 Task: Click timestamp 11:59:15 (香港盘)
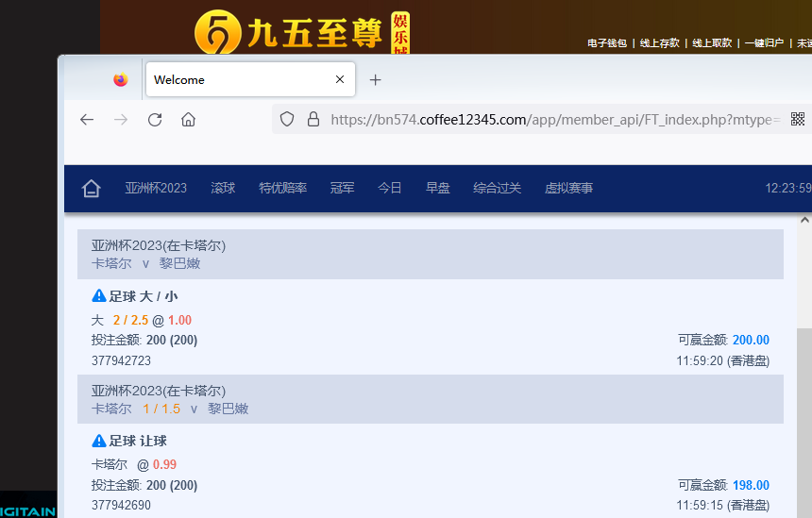(x=723, y=505)
